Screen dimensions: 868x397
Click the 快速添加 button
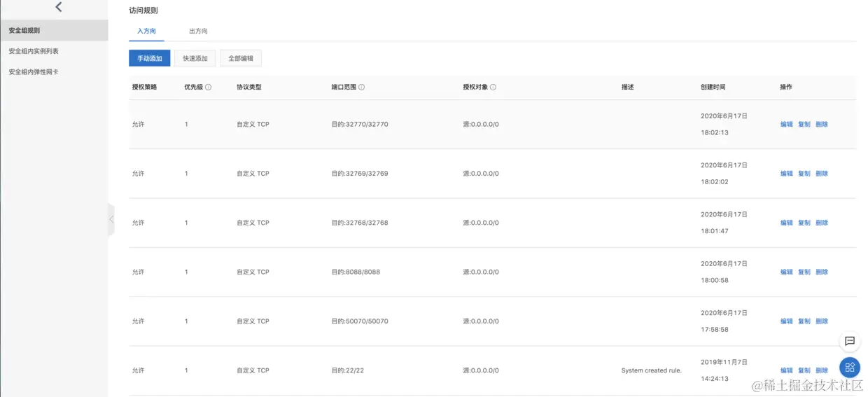195,59
